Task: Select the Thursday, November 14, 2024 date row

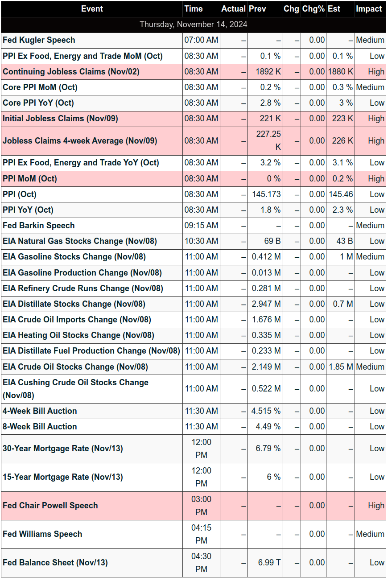Action: pyautogui.click(x=194, y=25)
